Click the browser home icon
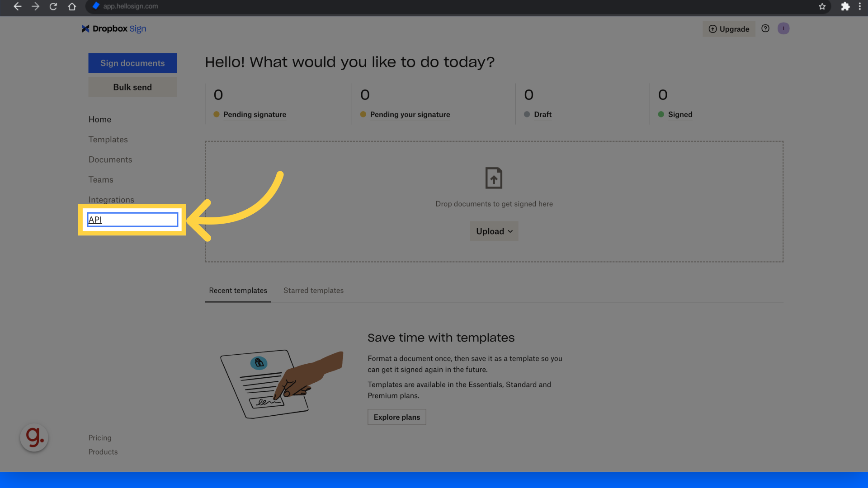The image size is (868, 488). coord(72,7)
